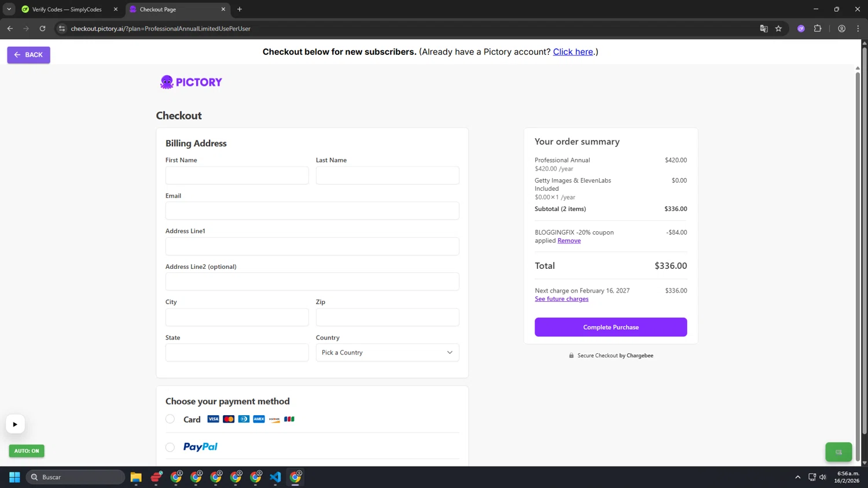
Task: Focus Address Line2 optional input
Action: click(312, 282)
